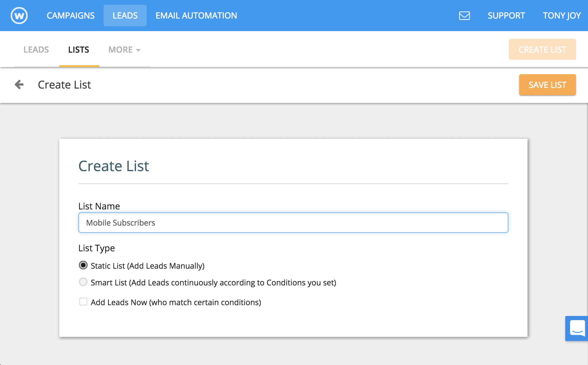Click the Add Leads Now label

tap(176, 302)
